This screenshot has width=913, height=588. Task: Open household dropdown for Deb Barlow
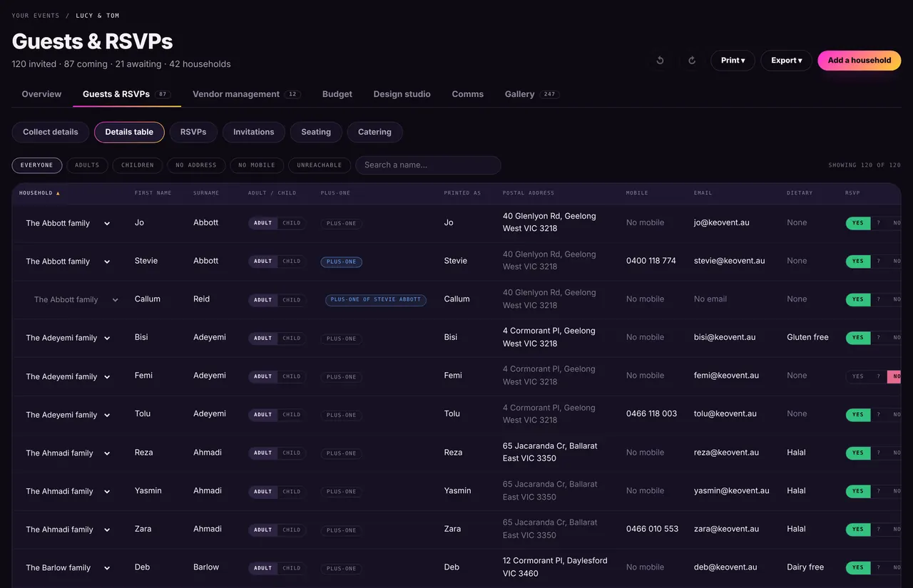click(x=68, y=568)
